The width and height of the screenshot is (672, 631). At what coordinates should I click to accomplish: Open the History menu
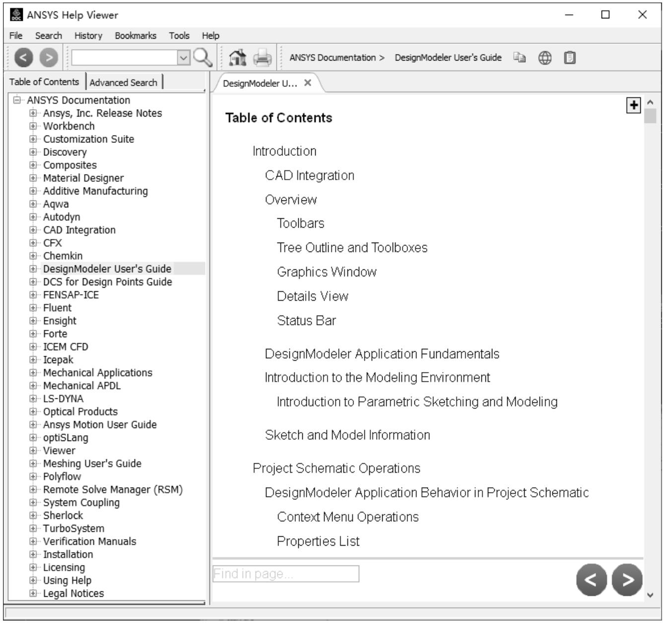88,36
